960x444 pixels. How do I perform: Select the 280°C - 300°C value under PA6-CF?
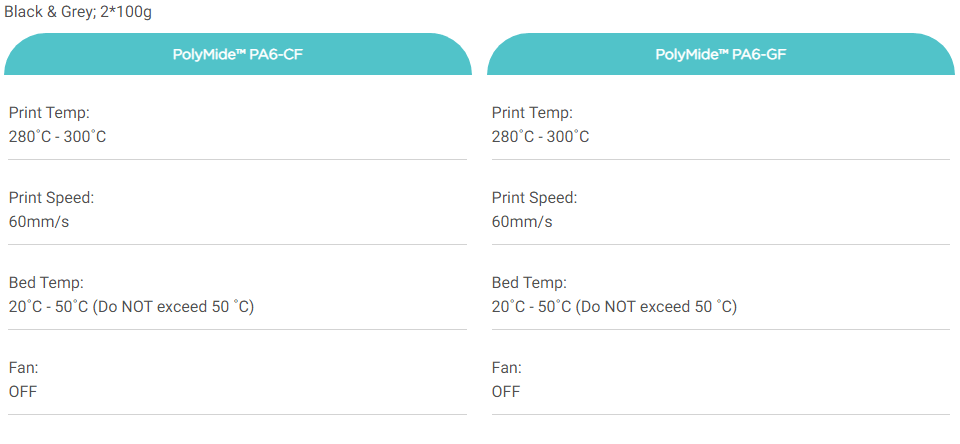[x=57, y=136]
